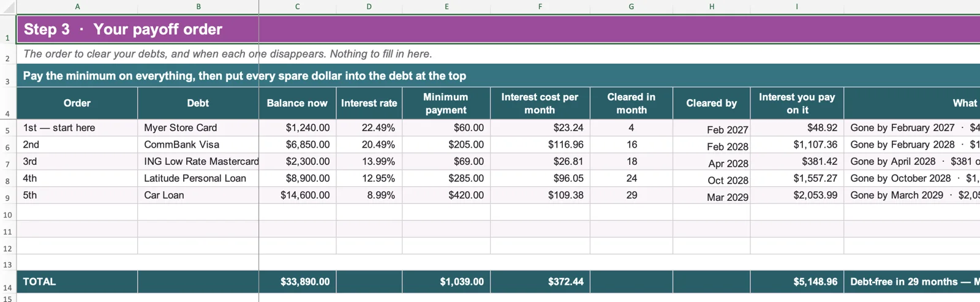Select the 'Myer Store Card' cell
The height and width of the screenshot is (302, 980).
coord(198,128)
